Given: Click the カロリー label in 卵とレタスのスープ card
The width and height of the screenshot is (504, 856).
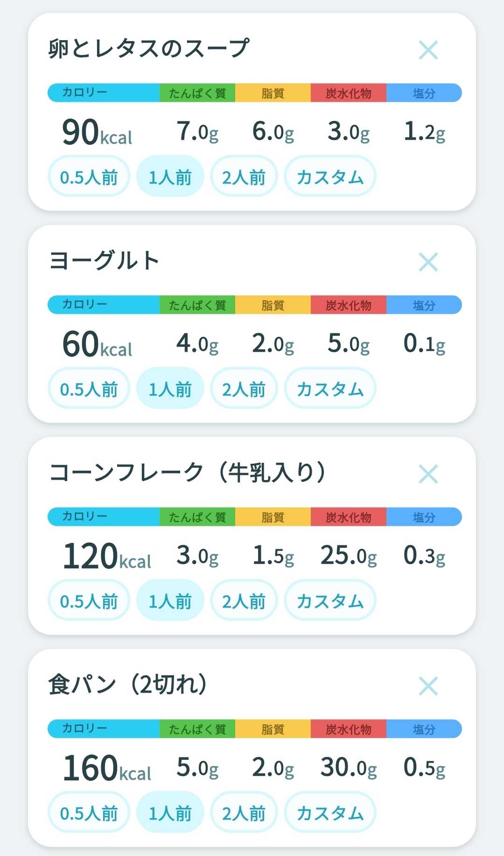Looking at the screenshot, I should point(84,92).
